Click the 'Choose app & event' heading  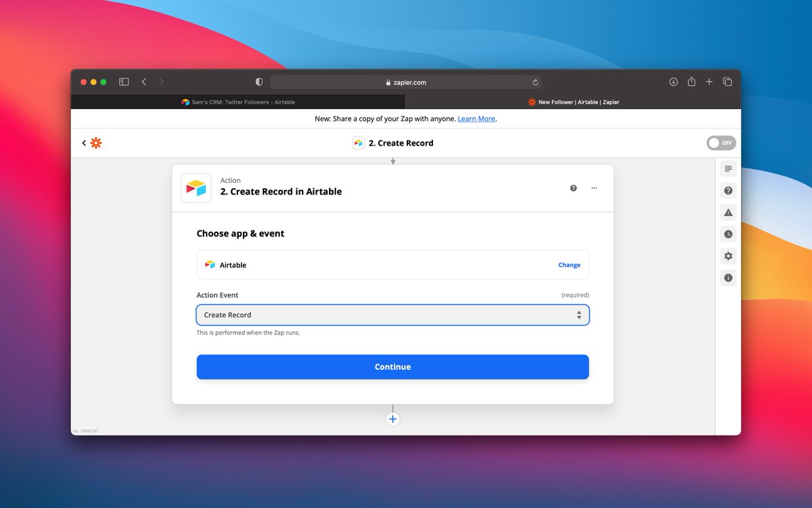pos(240,234)
